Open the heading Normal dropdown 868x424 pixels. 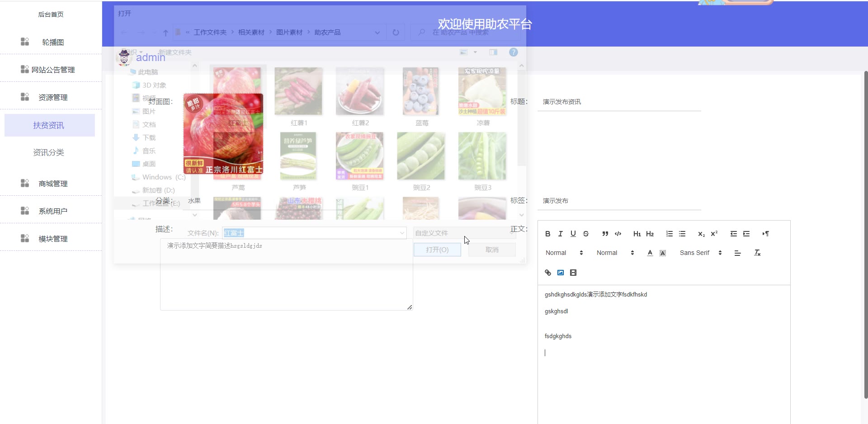point(615,253)
